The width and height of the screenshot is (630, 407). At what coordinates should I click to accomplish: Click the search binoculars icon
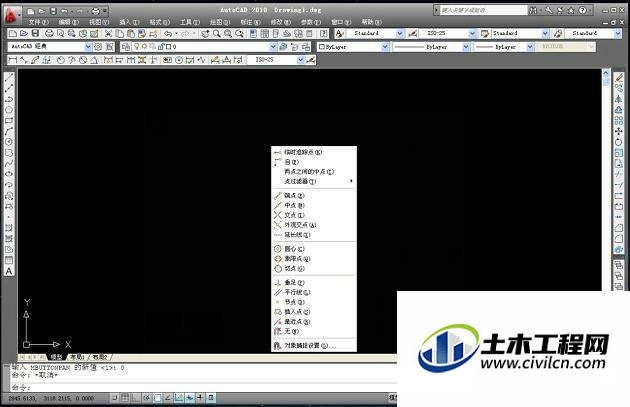click(533, 10)
